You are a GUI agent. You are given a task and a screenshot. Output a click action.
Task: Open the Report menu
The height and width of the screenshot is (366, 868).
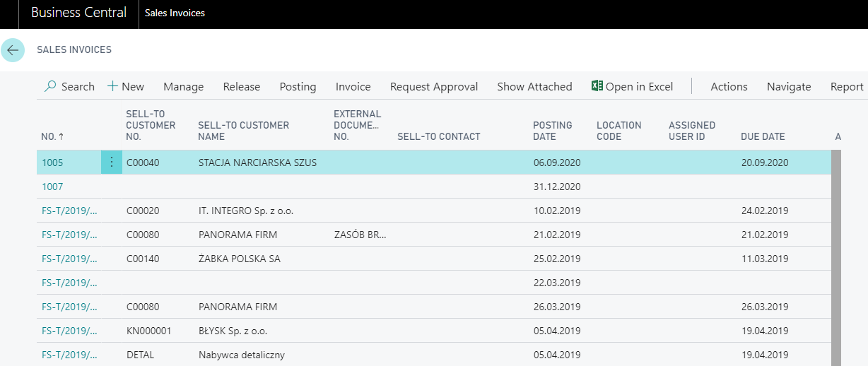pos(847,87)
